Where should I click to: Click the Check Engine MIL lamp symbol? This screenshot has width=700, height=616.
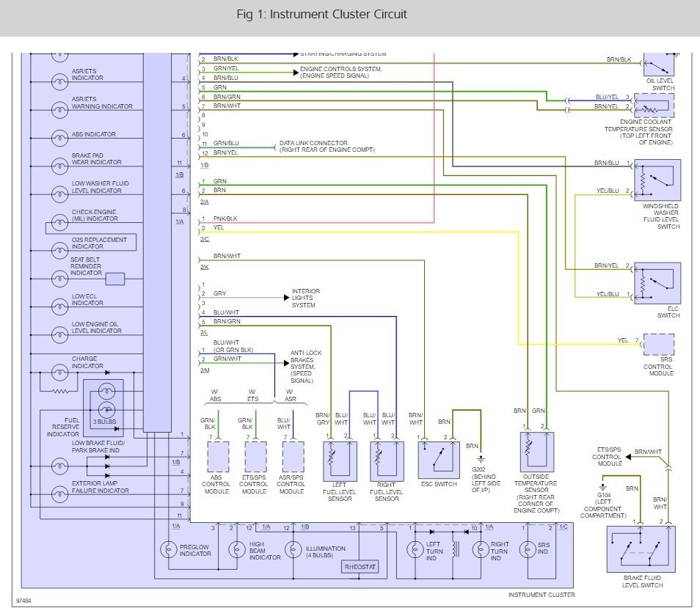[x=60, y=223]
